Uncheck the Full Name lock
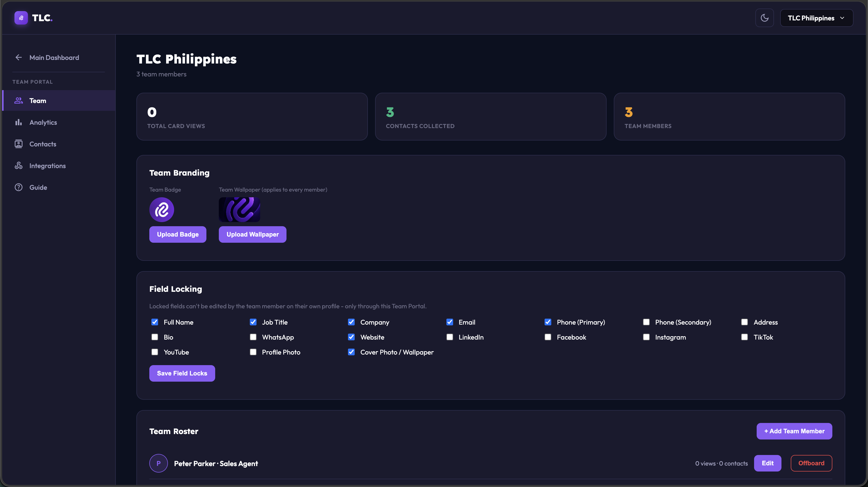The width and height of the screenshot is (868, 487). point(155,322)
